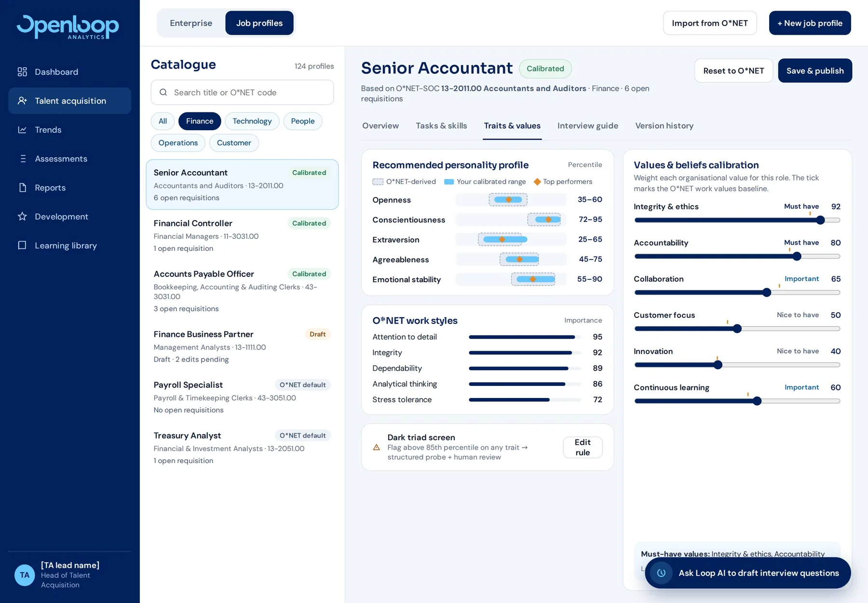
Task: Open the Accounts Payable Officer profile
Action: 242,291
